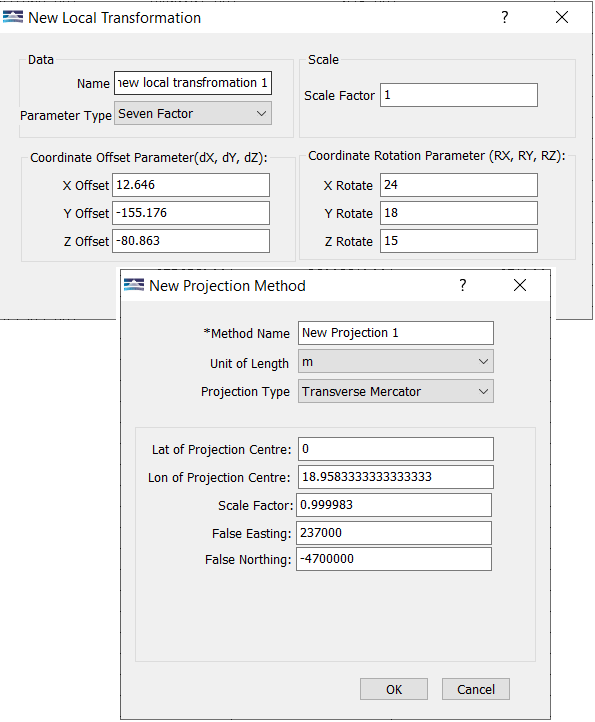
Task: Open the Parameter Type dropdown
Action: click(193, 113)
